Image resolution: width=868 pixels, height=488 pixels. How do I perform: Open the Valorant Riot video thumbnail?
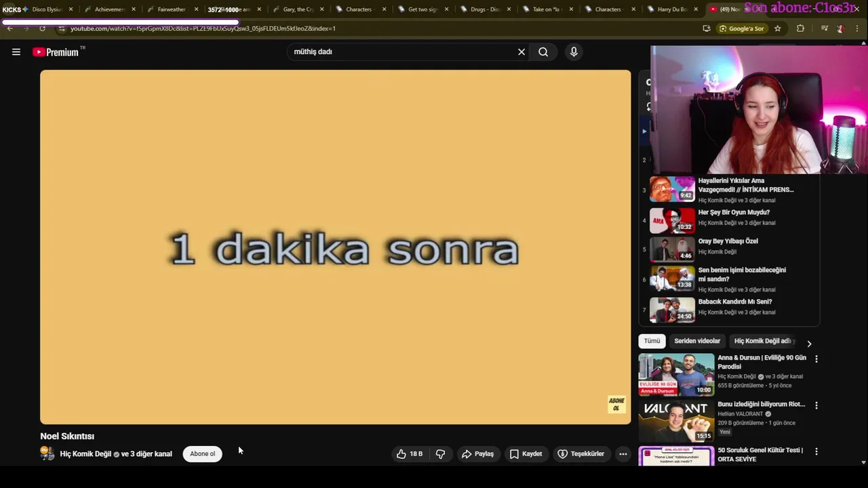(x=676, y=421)
